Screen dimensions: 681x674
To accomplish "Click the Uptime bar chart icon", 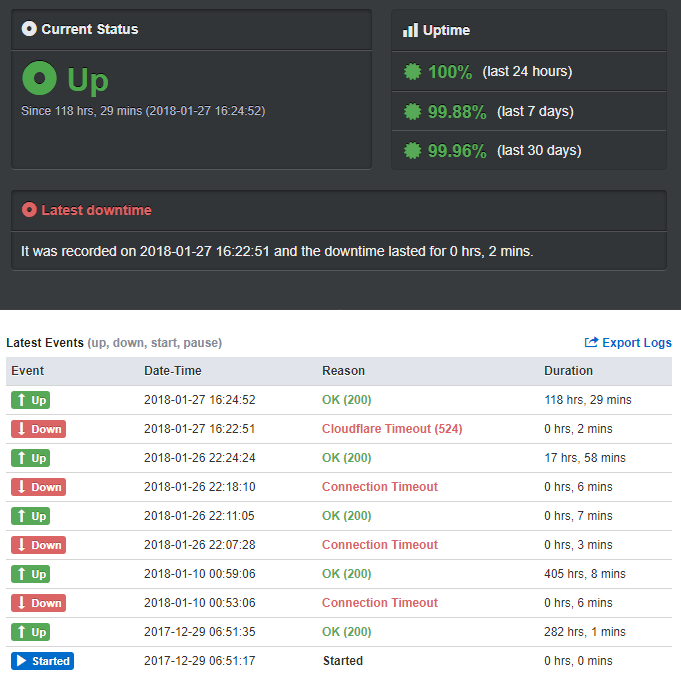I will [410, 30].
